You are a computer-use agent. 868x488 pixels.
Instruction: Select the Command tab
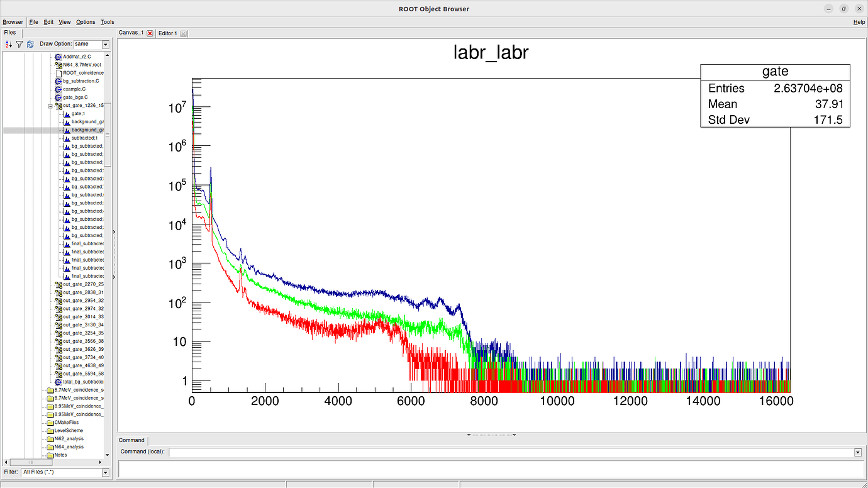[x=131, y=440]
